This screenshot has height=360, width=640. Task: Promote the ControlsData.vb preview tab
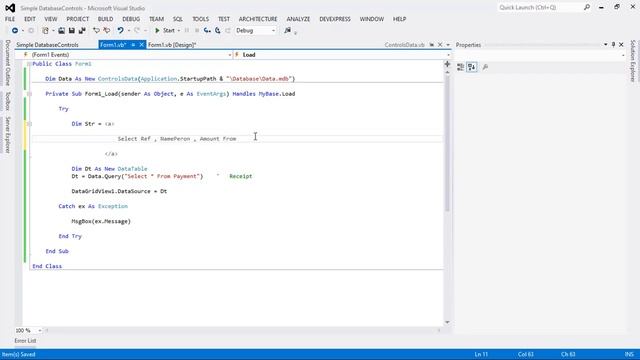pyautogui.click(x=432, y=45)
